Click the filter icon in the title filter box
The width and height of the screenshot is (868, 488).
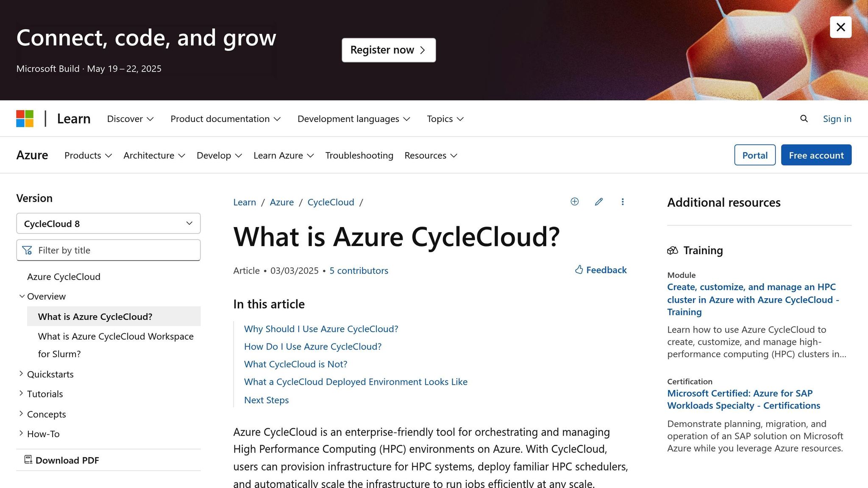pyautogui.click(x=27, y=250)
